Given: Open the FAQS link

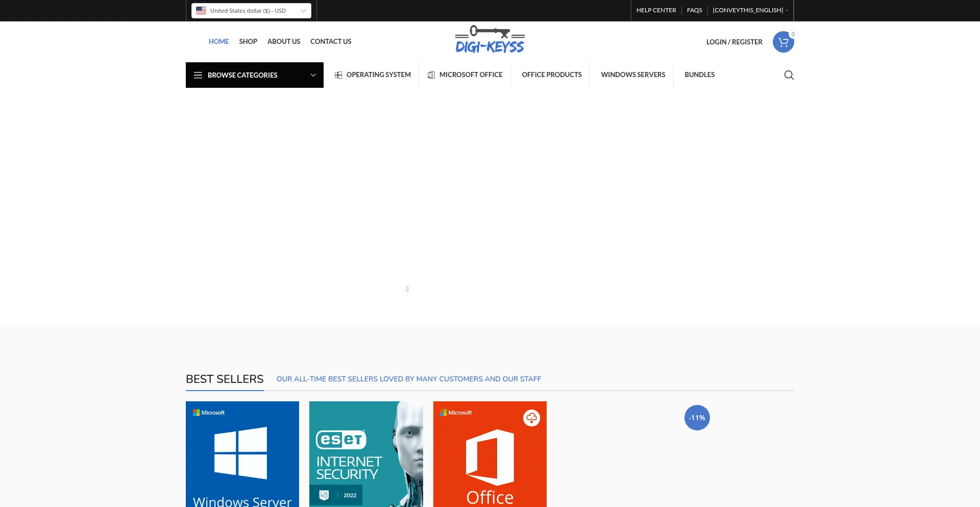Looking at the screenshot, I should point(695,10).
